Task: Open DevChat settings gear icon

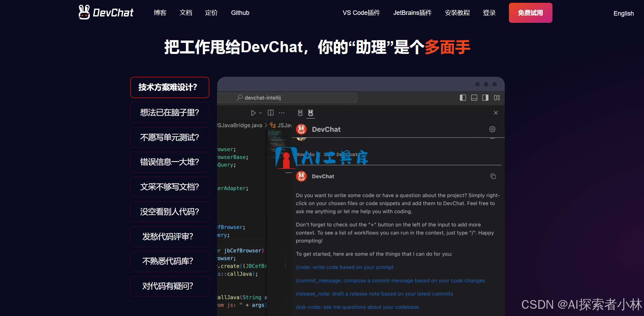Action: [492, 129]
